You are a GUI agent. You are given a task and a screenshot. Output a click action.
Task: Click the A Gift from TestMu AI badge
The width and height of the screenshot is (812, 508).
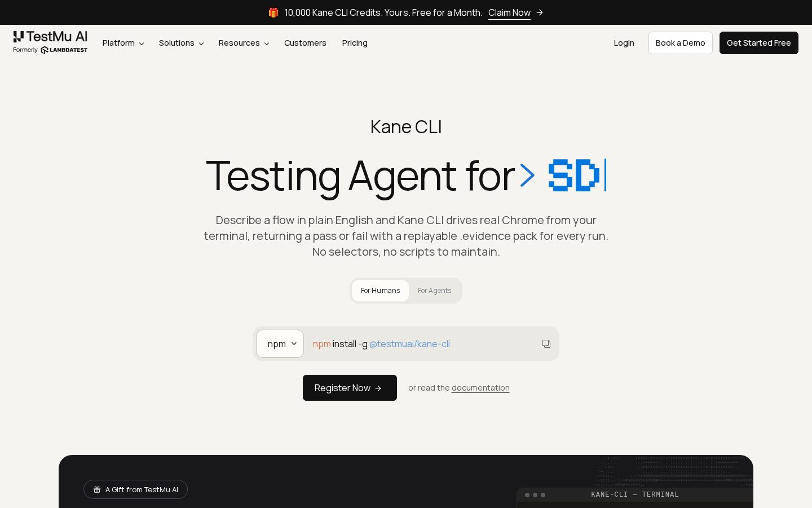135,489
